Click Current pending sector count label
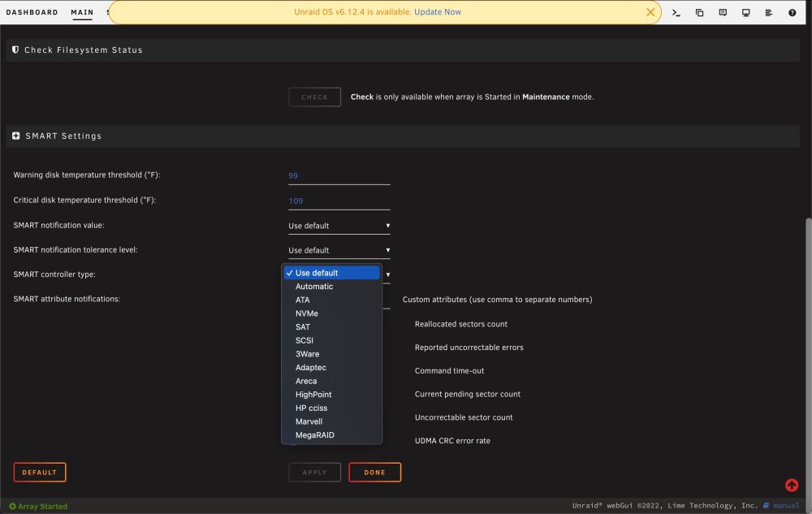Image resolution: width=812 pixels, height=514 pixels. tap(467, 394)
